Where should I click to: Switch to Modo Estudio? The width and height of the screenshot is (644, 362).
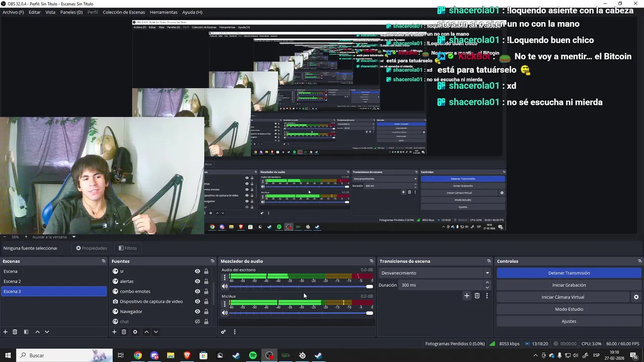(x=569, y=309)
